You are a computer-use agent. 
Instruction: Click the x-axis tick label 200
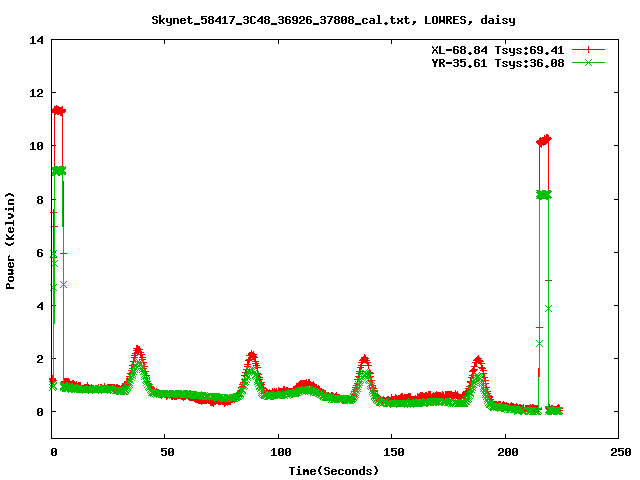pos(507,452)
